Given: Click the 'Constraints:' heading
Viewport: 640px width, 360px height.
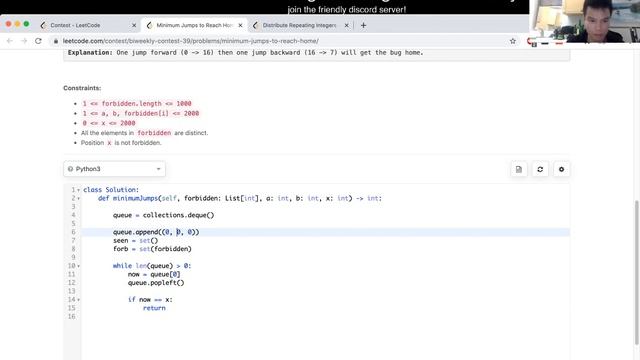Looking at the screenshot, I should point(82,88).
